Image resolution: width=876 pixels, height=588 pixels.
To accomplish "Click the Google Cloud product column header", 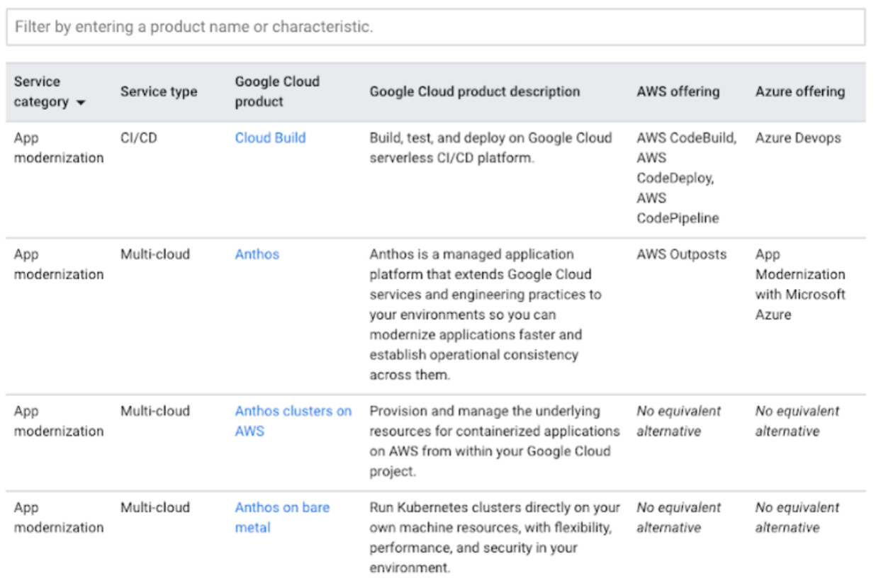I will (277, 91).
